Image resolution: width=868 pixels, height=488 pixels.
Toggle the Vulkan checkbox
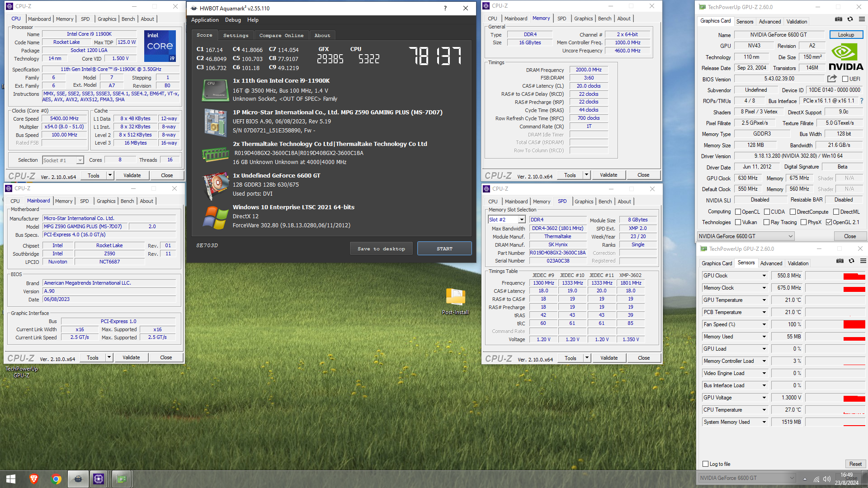point(738,222)
